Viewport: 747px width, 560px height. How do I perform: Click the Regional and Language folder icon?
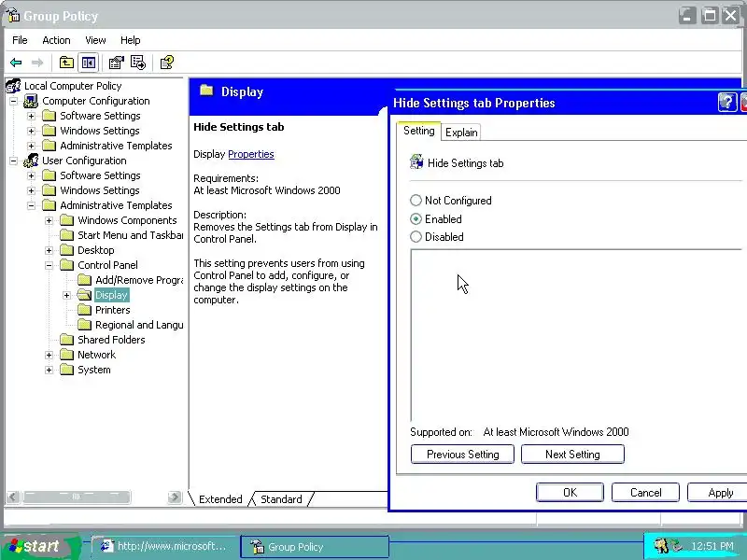coord(84,325)
